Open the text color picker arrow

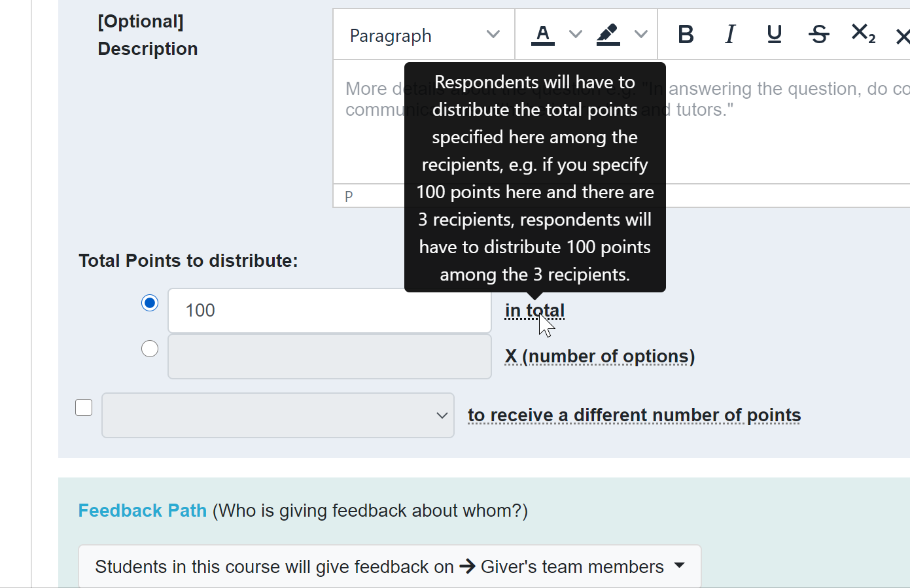tap(576, 34)
